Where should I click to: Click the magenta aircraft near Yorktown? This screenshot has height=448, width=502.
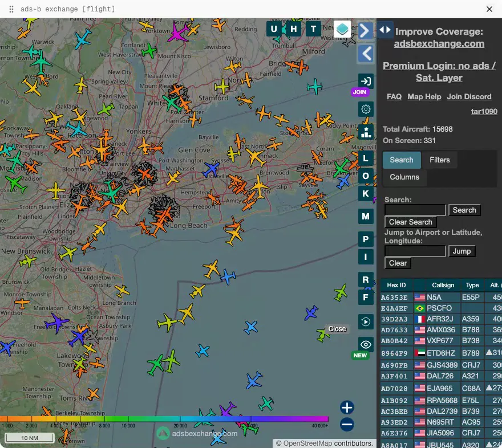click(177, 32)
